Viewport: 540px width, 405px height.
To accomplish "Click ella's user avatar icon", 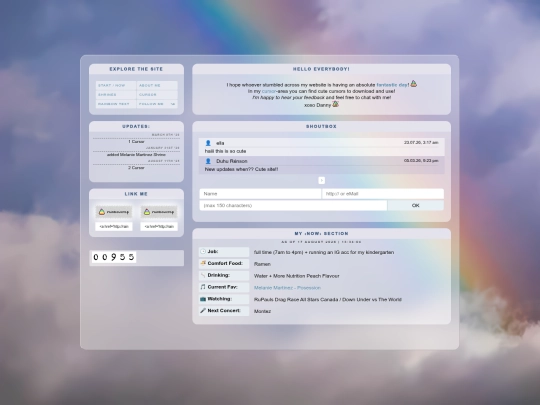I will (x=208, y=143).
